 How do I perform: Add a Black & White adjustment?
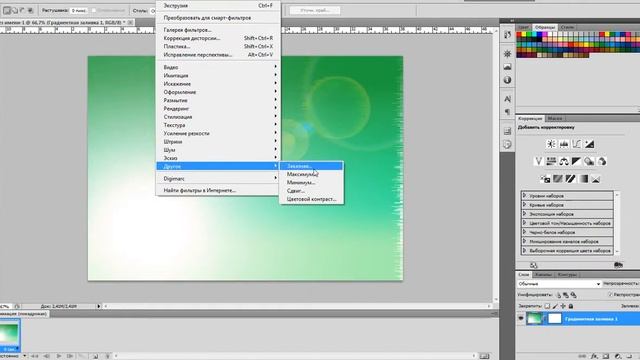(576, 162)
